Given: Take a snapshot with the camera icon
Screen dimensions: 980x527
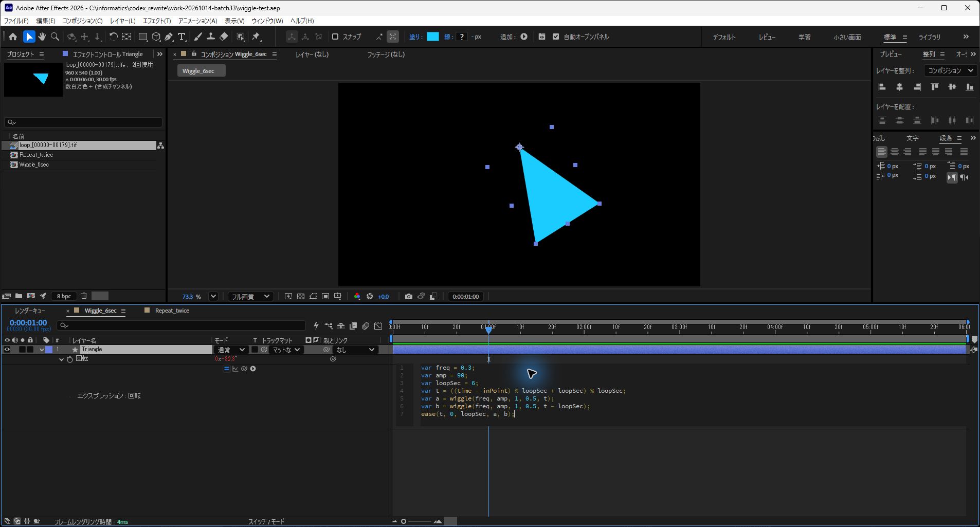Looking at the screenshot, I should (x=408, y=297).
